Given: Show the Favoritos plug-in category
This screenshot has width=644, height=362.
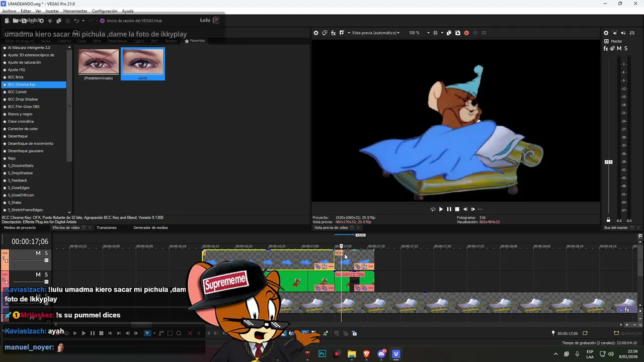Looking at the screenshot, I should [x=195, y=41].
